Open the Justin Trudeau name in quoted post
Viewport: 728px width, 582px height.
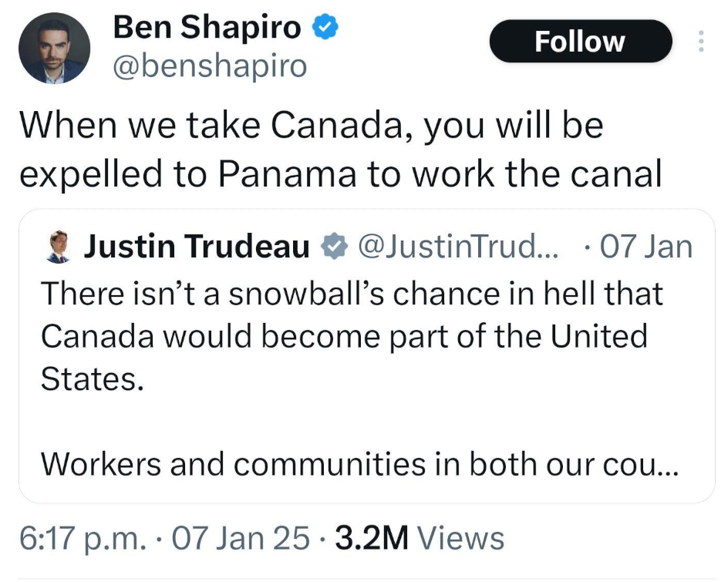[x=196, y=247]
